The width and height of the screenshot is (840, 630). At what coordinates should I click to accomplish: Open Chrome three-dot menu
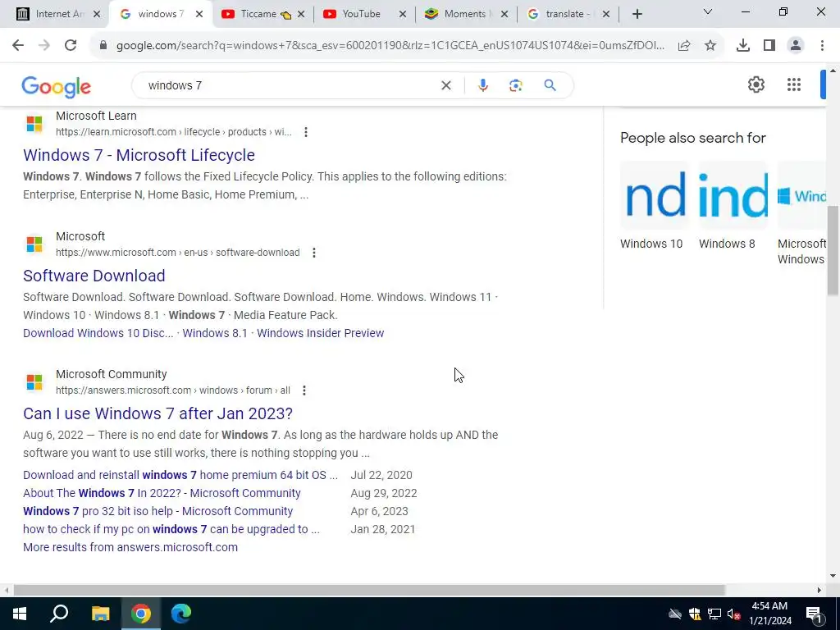[822, 46]
